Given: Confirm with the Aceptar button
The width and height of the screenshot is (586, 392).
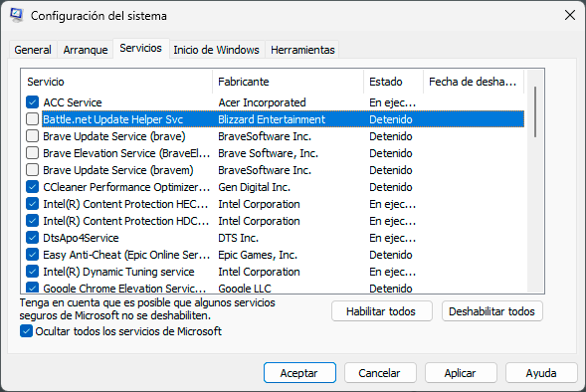Looking at the screenshot, I should click(299, 372).
